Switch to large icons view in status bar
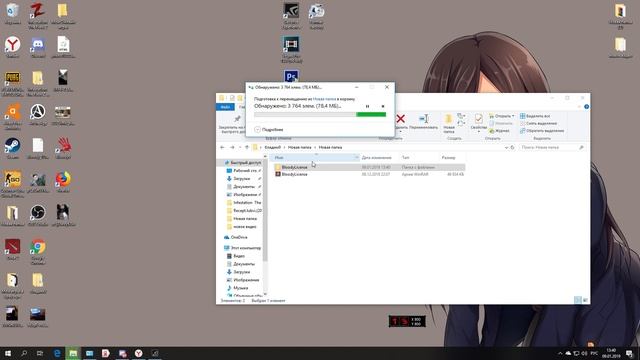Image resolution: width=640 pixels, height=360 pixels. pyautogui.click(x=585, y=300)
